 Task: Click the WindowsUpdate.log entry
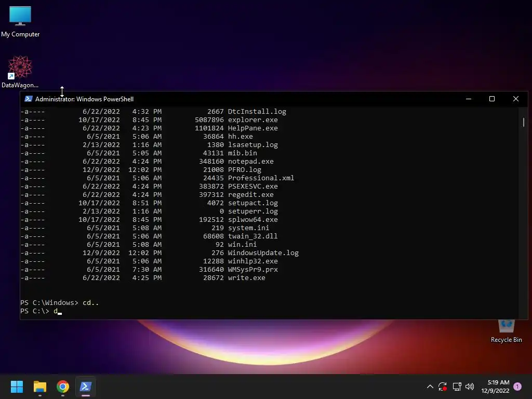coord(263,253)
